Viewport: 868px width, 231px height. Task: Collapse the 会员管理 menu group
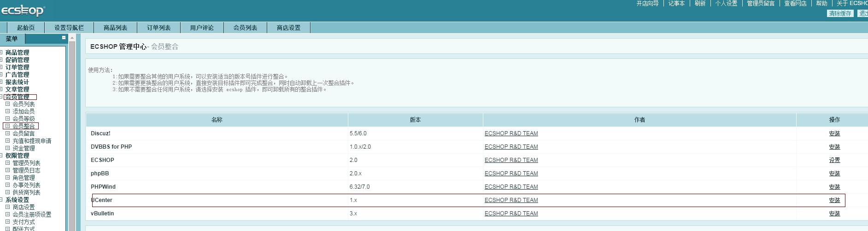point(1,97)
